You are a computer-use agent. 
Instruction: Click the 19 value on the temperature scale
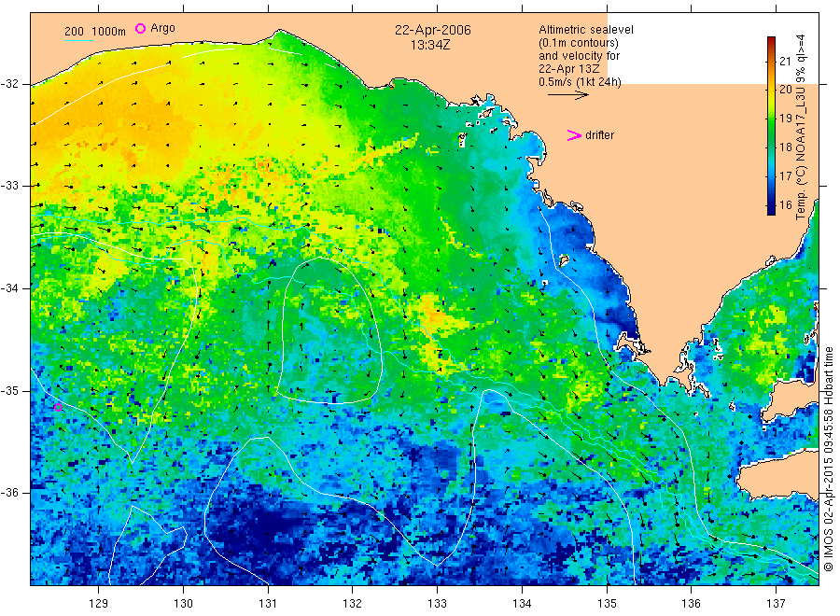pos(785,119)
